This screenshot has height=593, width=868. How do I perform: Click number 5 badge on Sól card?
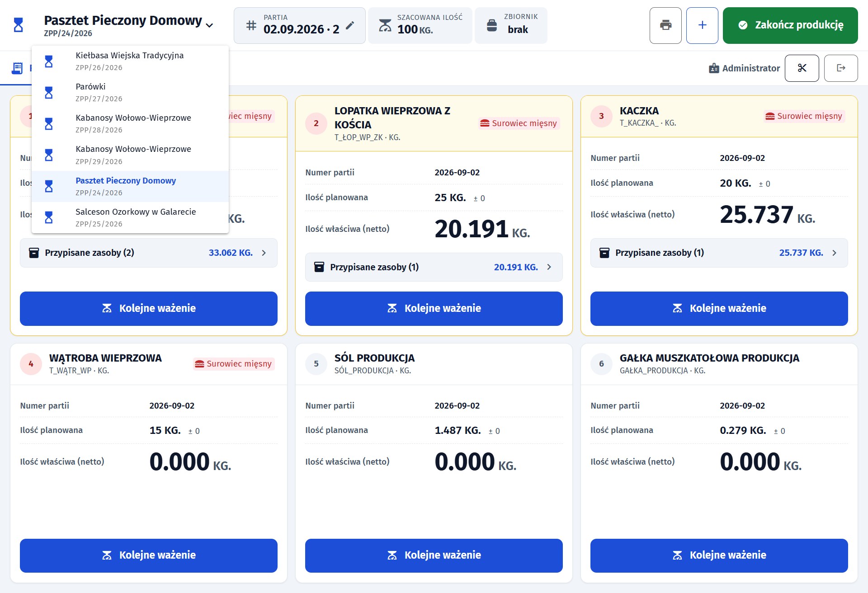(316, 364)
